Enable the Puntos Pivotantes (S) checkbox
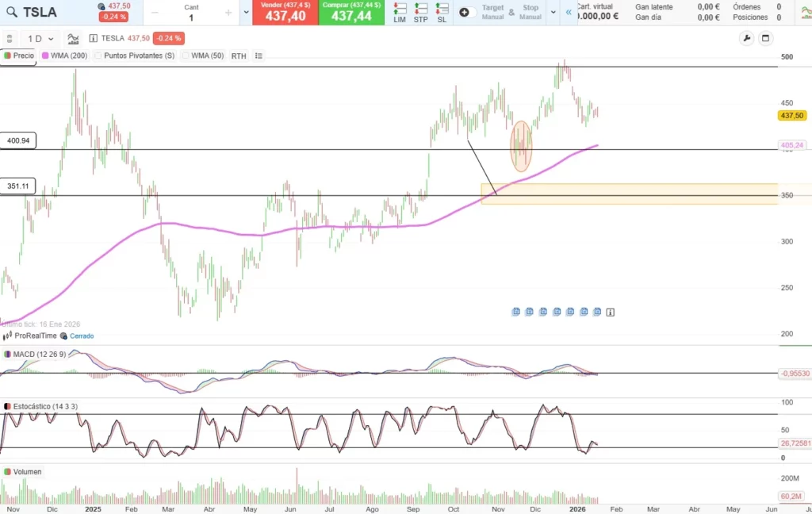Image resolution: width=812 pixels, height=514 pixels. point(98,56)
